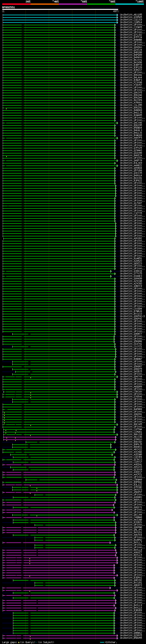Click label UniRef100_B9PKJ5
146x644 pixels.
tap(131, 444)
